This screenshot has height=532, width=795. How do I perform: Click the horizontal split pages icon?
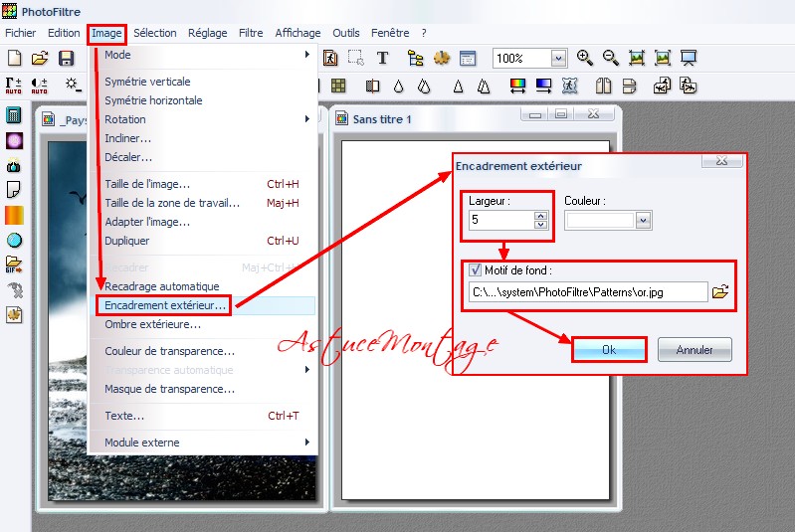click(629, 86)
